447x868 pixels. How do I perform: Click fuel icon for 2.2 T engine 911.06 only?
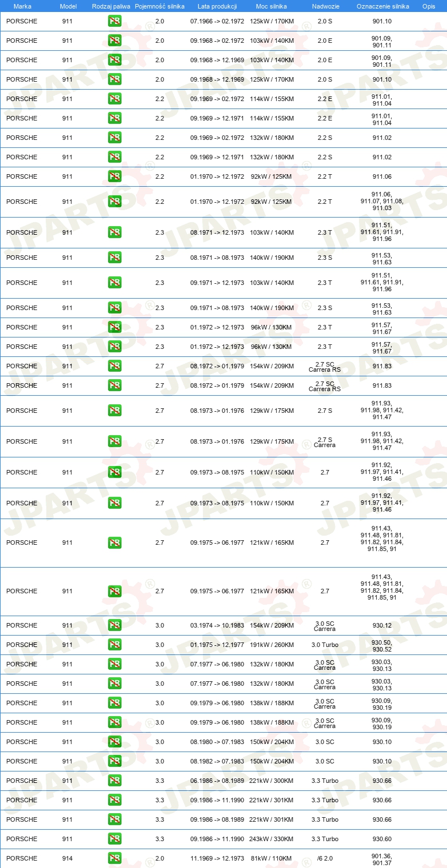pos(114,176)
